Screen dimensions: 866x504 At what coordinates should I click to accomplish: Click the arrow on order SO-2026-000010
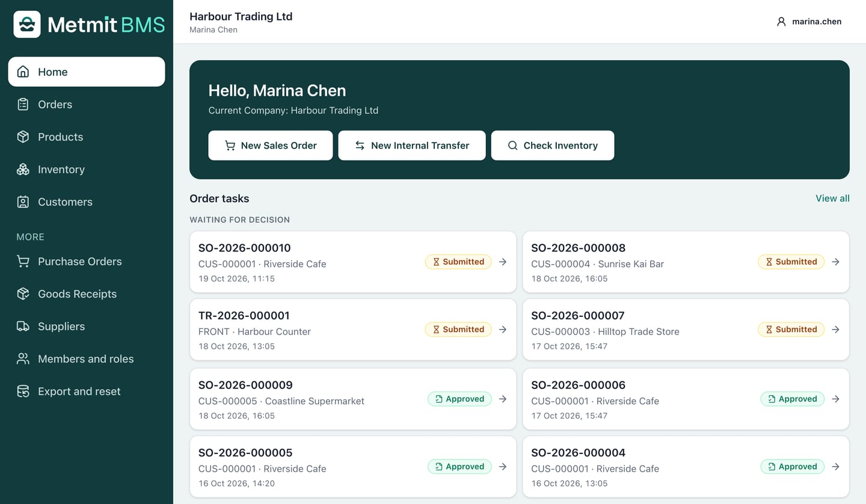(503, 262)
